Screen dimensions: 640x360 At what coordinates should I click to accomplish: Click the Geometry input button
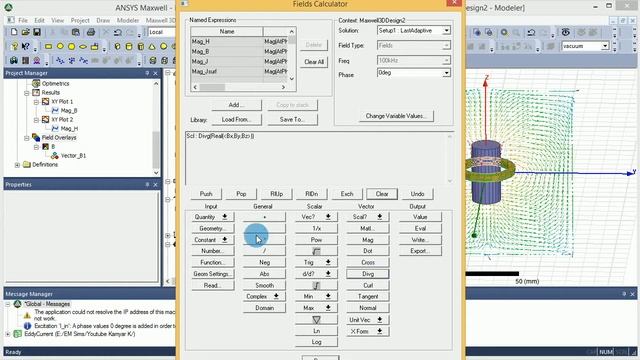coord(212,228)
